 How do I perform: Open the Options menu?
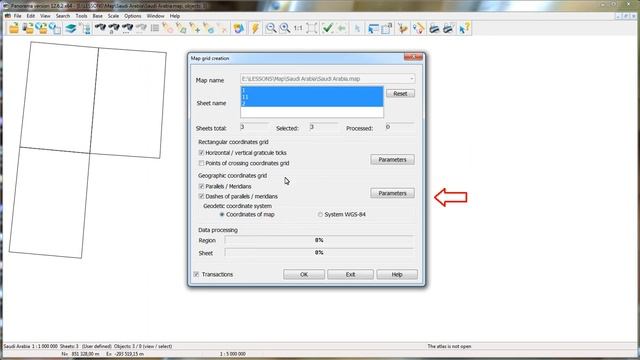pyautogui.click(x=133, y=16)
